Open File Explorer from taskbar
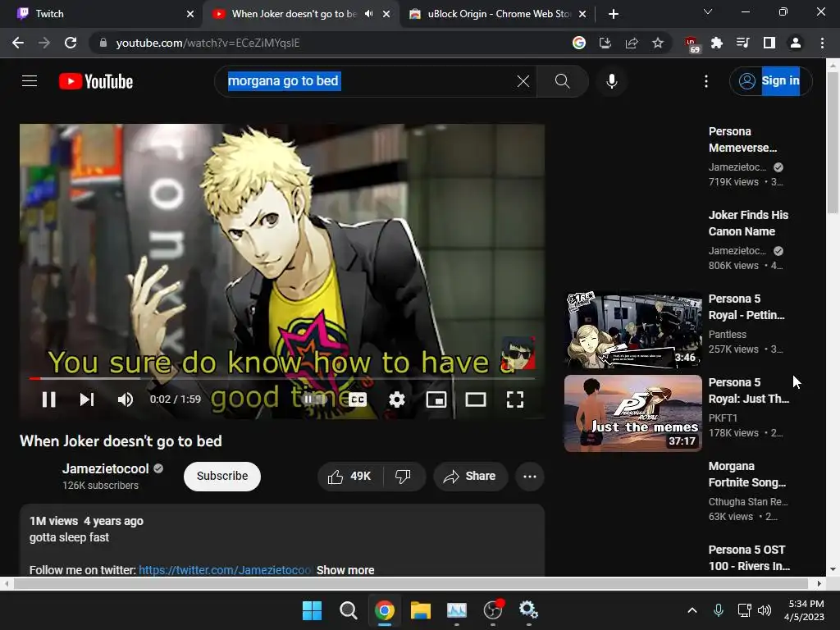Image resolution: width=840 pixels, height=630 pixels. tap(421, 610)
